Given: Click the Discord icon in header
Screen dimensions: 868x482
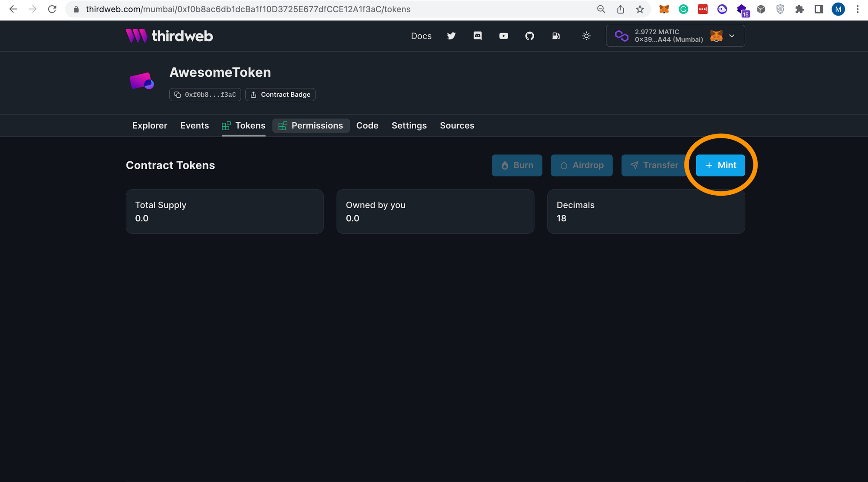Looking at the screenshot, I should (477, 36).
